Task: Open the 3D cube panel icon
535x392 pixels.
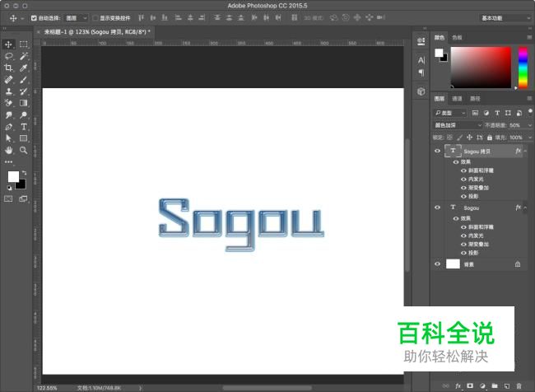Action: click(x=421, y=91)
